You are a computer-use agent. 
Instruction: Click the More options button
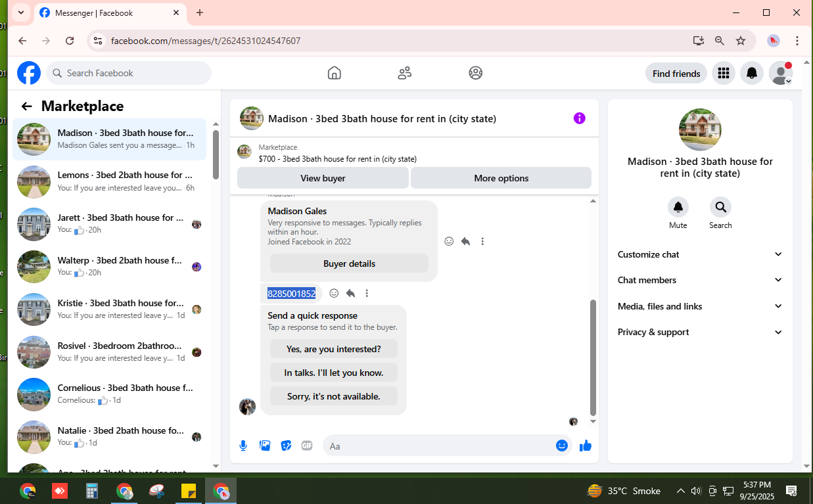501,178
